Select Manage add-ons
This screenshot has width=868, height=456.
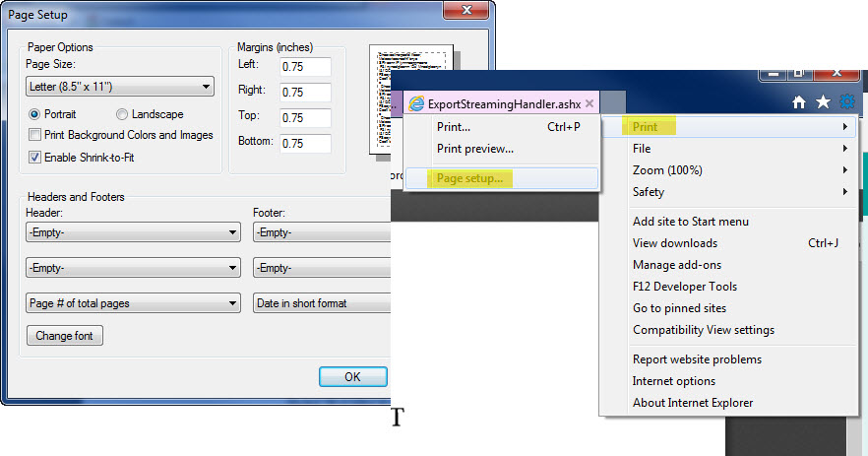pos(729,265)
